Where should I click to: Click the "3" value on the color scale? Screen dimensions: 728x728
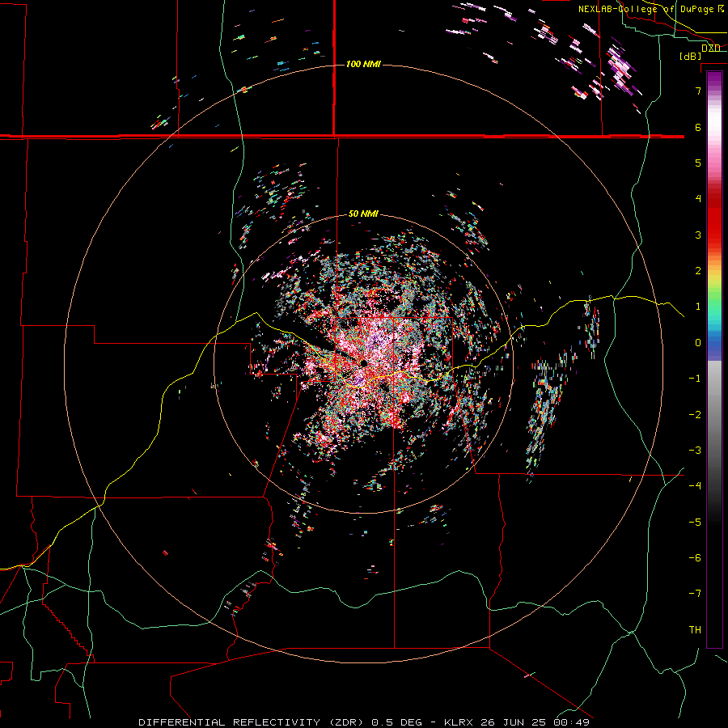pyautogui.click(x=698, y=235)
